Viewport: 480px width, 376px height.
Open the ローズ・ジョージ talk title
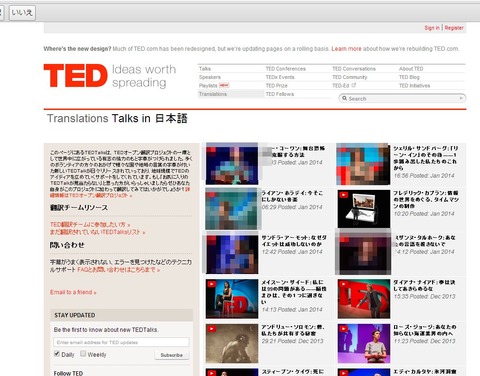(x=425, y=330)
